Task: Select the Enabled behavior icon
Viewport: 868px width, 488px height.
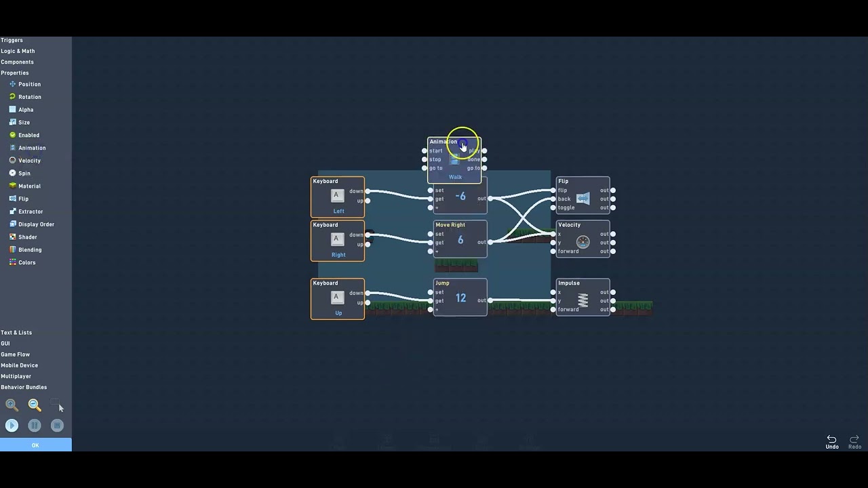Action: pos(12,135)
